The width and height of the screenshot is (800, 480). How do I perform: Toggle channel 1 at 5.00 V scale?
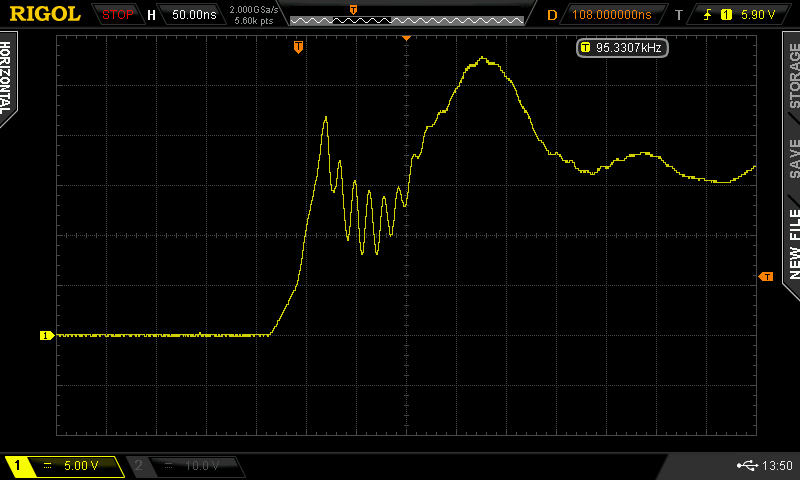[65, 466]
